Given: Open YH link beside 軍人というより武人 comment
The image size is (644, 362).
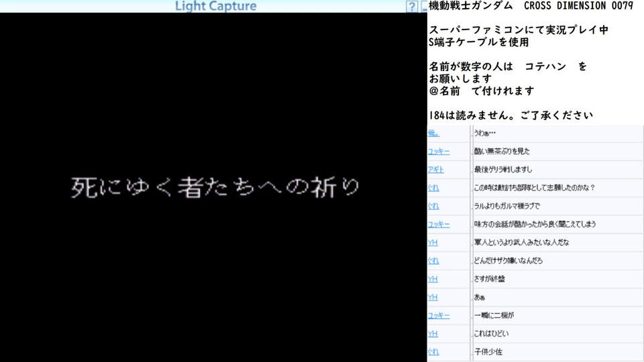Looking at the screenshot, I should click(x=433, y=243).
